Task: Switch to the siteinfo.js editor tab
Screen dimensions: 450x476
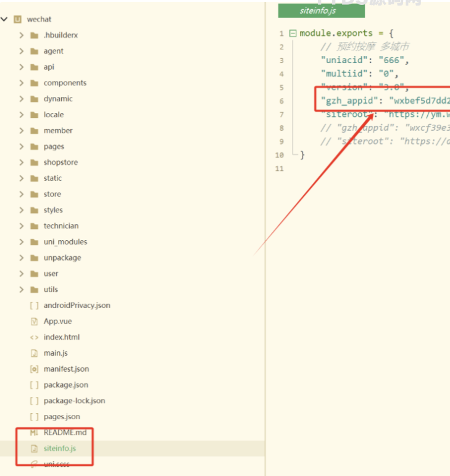Action: pos(317,10)
